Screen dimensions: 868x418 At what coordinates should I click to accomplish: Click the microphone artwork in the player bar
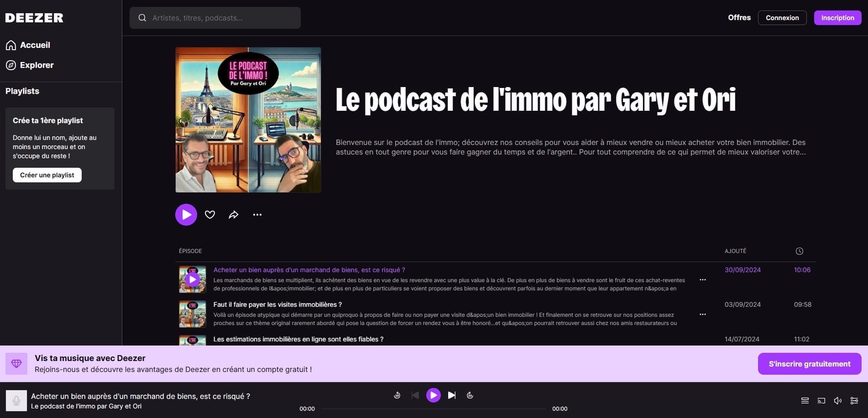(x=16, y=401)
